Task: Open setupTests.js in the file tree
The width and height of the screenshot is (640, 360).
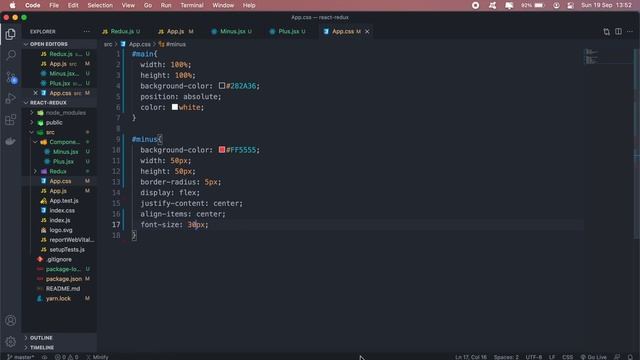Action: point(67,250)
